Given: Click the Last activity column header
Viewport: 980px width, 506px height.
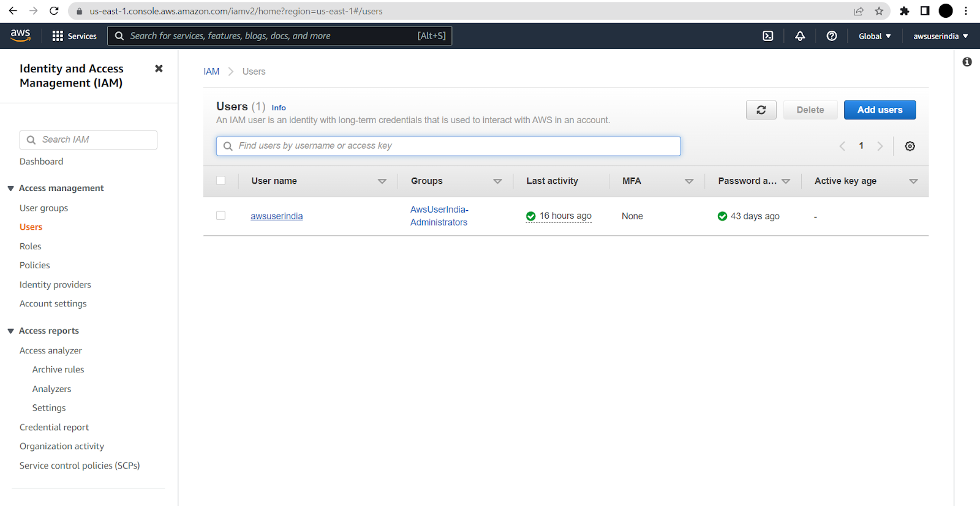Looking at the screenshot, I should pyautogui.click(x=552, y=181).
